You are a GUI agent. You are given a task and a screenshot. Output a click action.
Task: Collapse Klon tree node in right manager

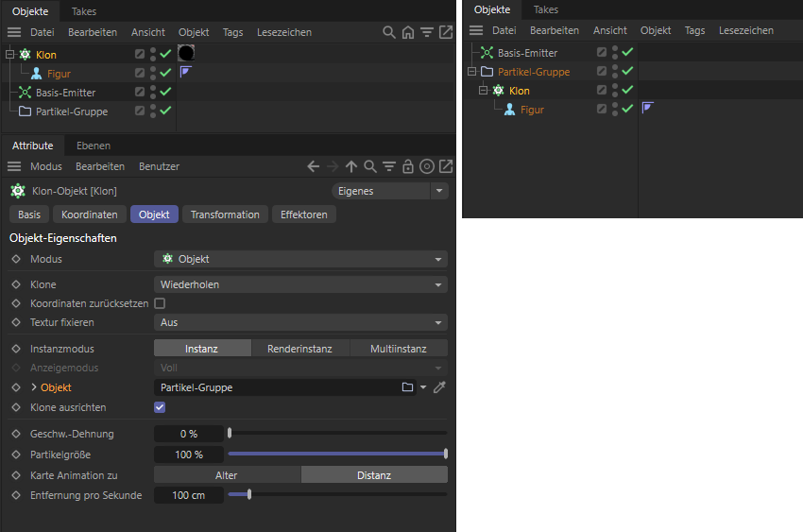click(483, 91)
